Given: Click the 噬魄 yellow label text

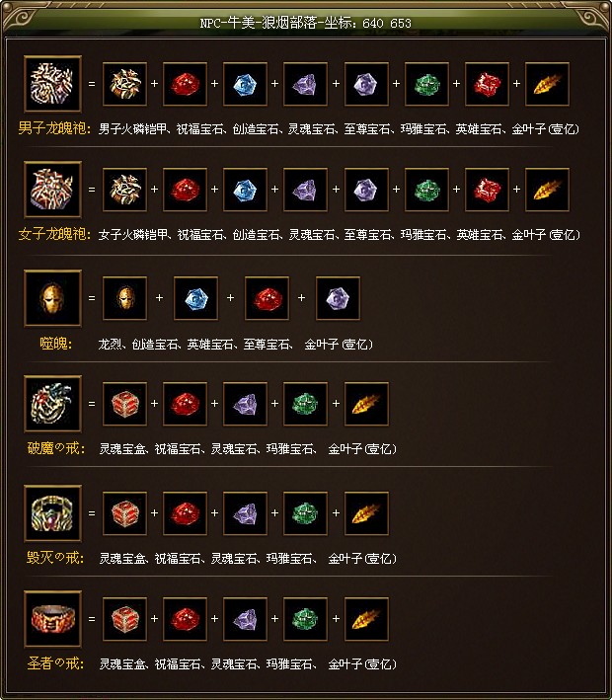Looking at the screenshot, I should click(x=56, y=344).
